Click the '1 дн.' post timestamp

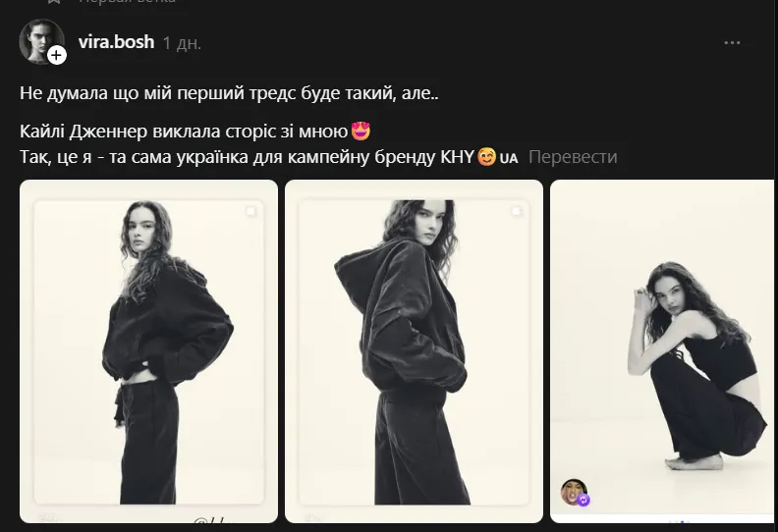click(x=183, y=43)
